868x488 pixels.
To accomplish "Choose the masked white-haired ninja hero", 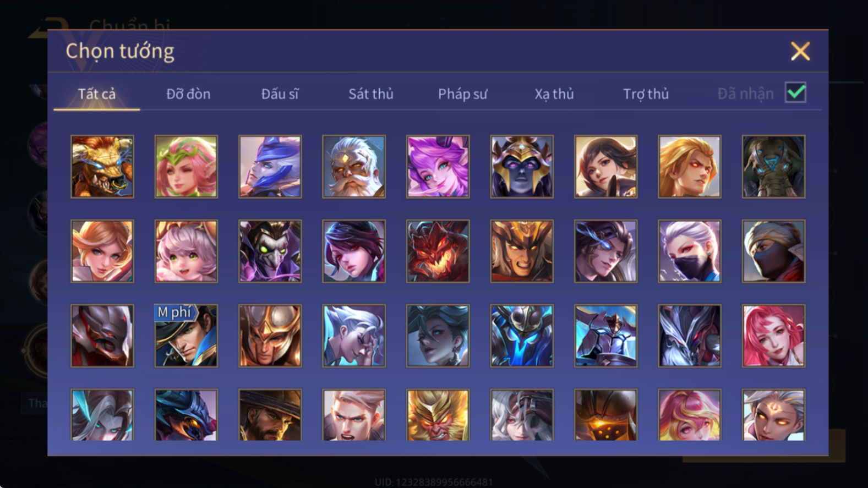I will coord(690,251).
